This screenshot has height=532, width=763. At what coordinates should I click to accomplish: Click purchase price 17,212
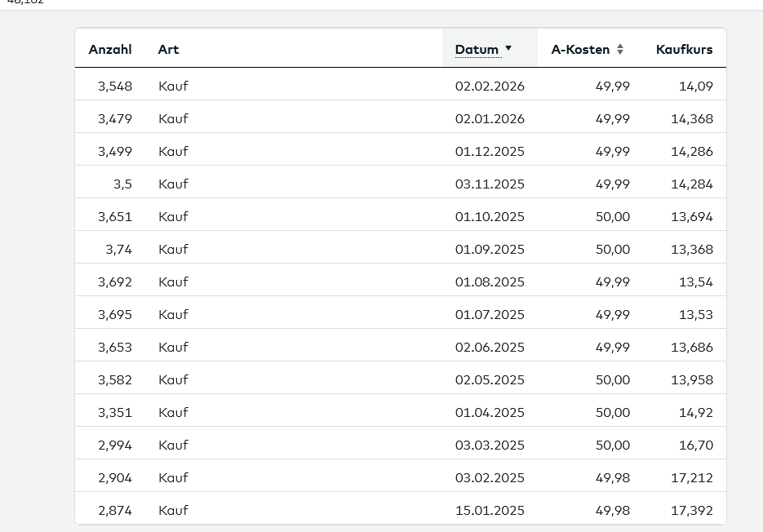[x=692, y=477]
